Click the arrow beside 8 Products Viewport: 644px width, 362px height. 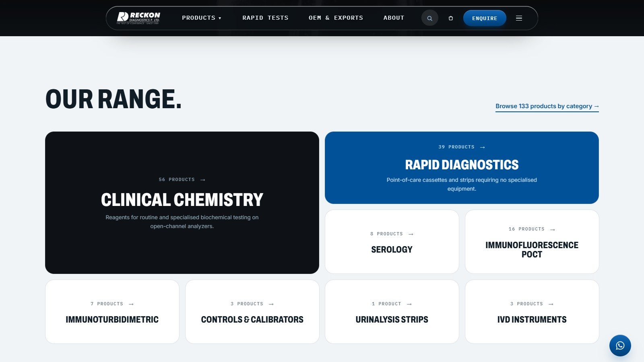click(411, 234)
